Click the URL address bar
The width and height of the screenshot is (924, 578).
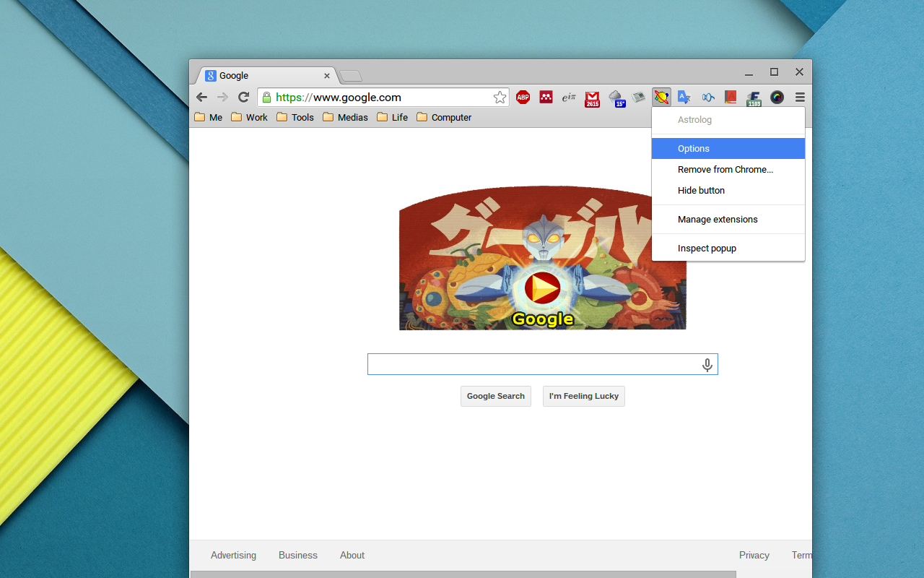pos(383,97)
